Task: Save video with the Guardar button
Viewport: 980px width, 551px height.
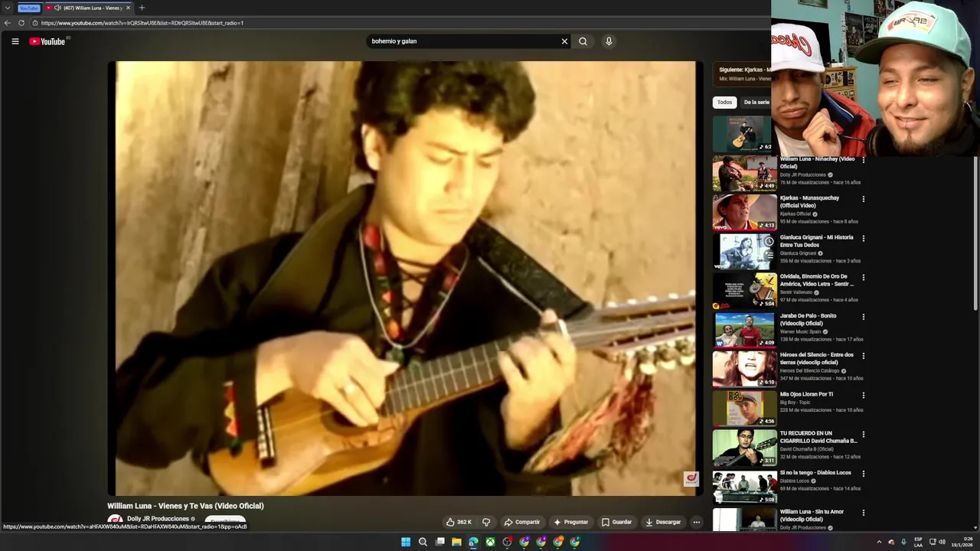Action: [616, 522]
